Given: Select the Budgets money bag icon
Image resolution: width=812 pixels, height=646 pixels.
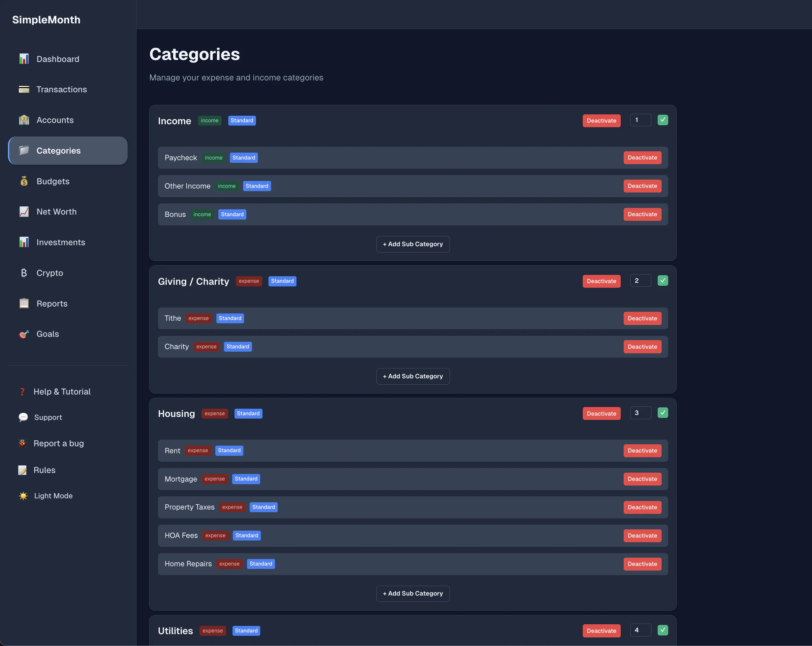Looking at the screenshot, I should click(24, 181).
